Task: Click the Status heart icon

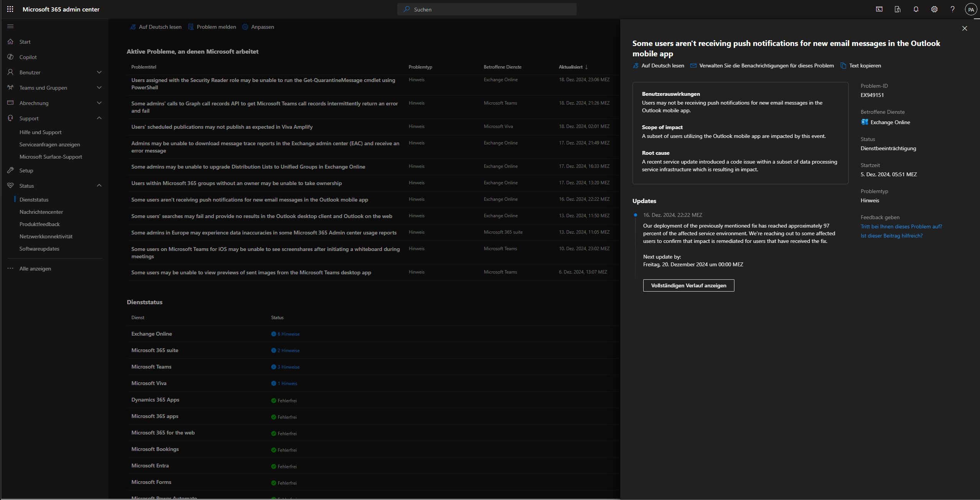Action: click(x=10, y=186)
